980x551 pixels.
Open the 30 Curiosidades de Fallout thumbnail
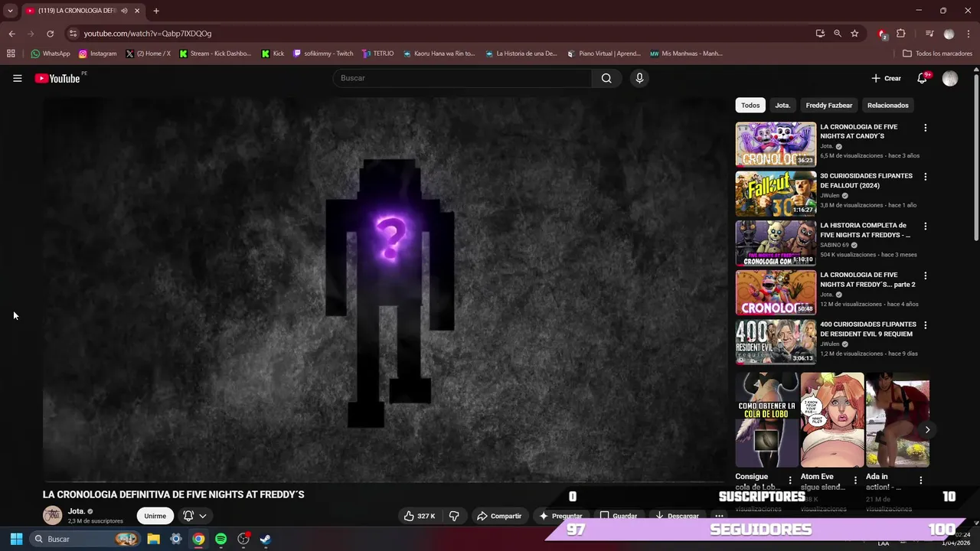point(776,194)
